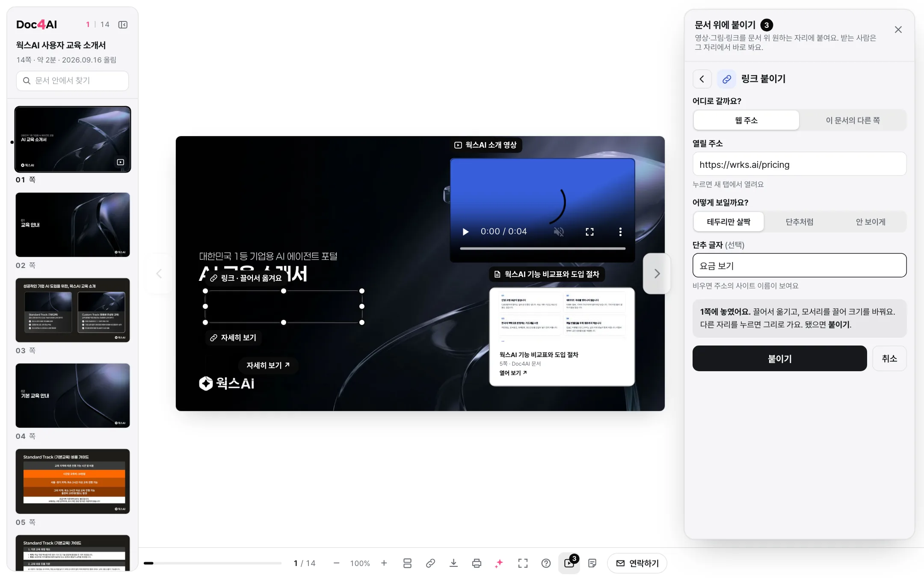Click the link box top-left corner handle
Screen dimensions: 924x578
[x=205, y=291]
